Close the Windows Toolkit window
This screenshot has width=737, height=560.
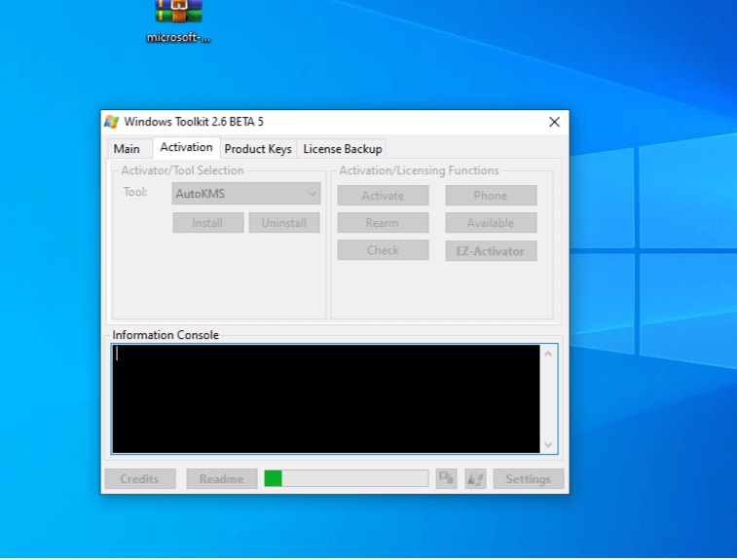555,122
